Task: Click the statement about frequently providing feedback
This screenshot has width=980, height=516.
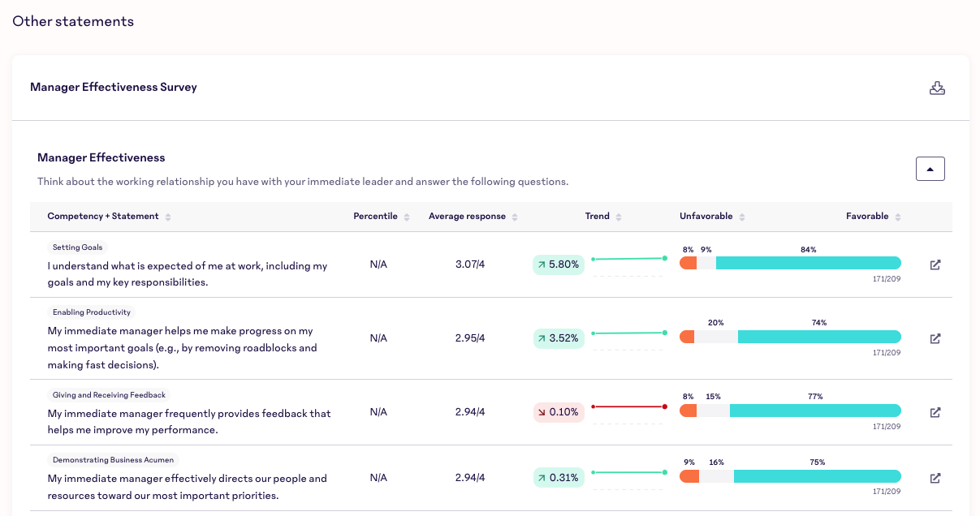Action: coord(189,421)
